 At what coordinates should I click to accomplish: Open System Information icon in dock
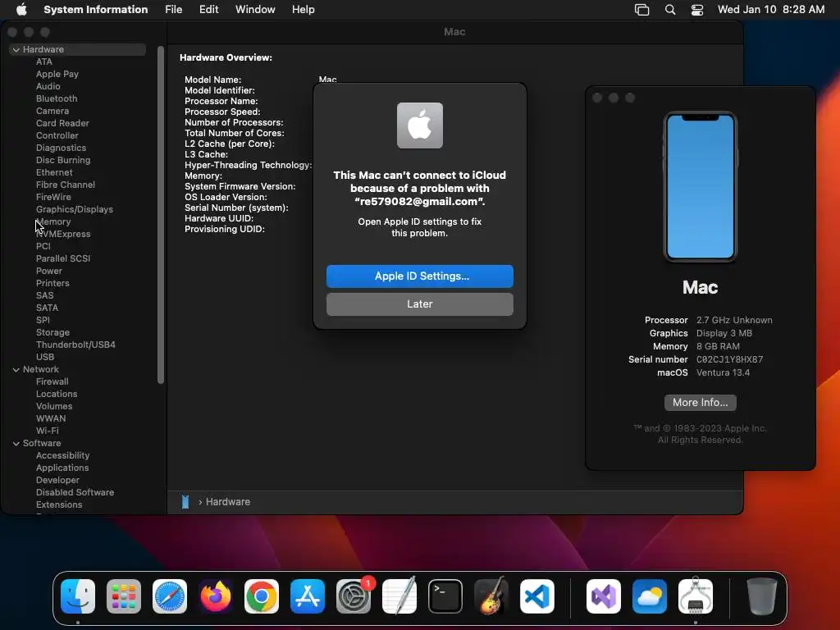pyautogui.click(x=696, y=596)
